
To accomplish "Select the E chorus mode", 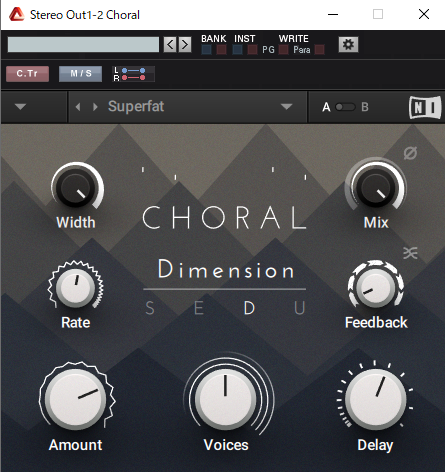I will point(199,308).
